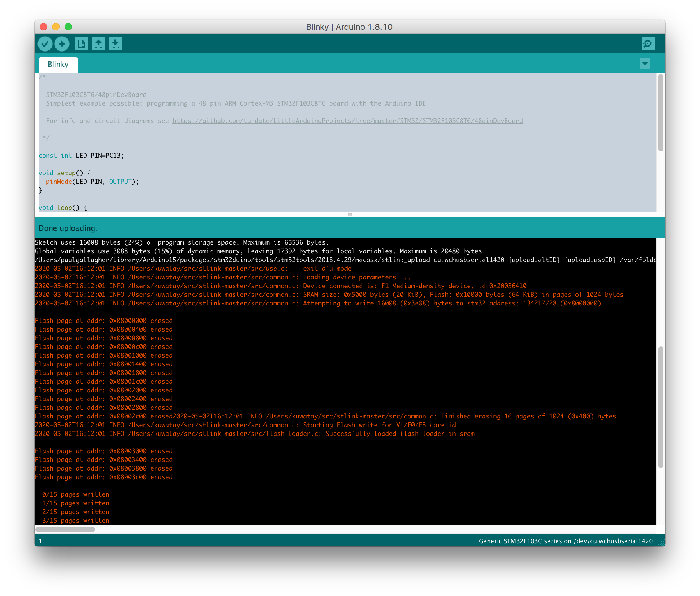This screenshot has width=700, height=596.
Task: Click '2/15 pages written' console line
Action: click(76, 512)
